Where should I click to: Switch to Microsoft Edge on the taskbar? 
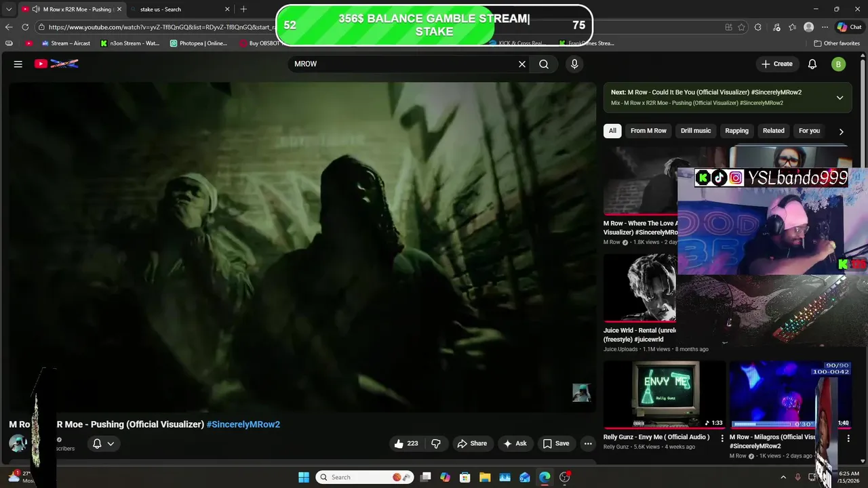[545, 477]
